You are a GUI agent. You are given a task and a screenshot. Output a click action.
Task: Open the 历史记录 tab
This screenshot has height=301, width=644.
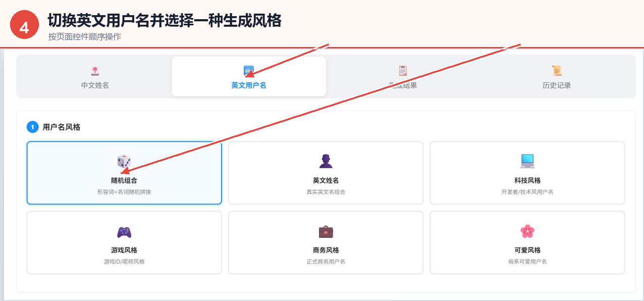click(557, 76)
